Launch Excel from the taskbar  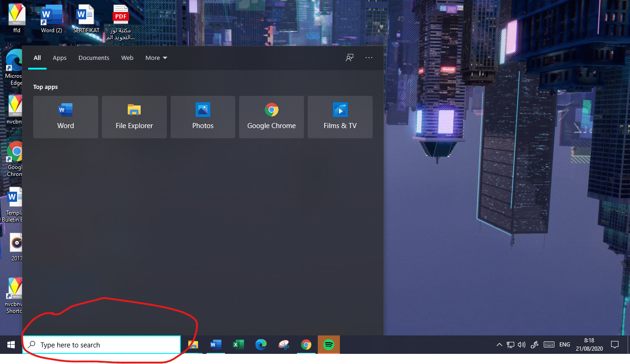238,345
